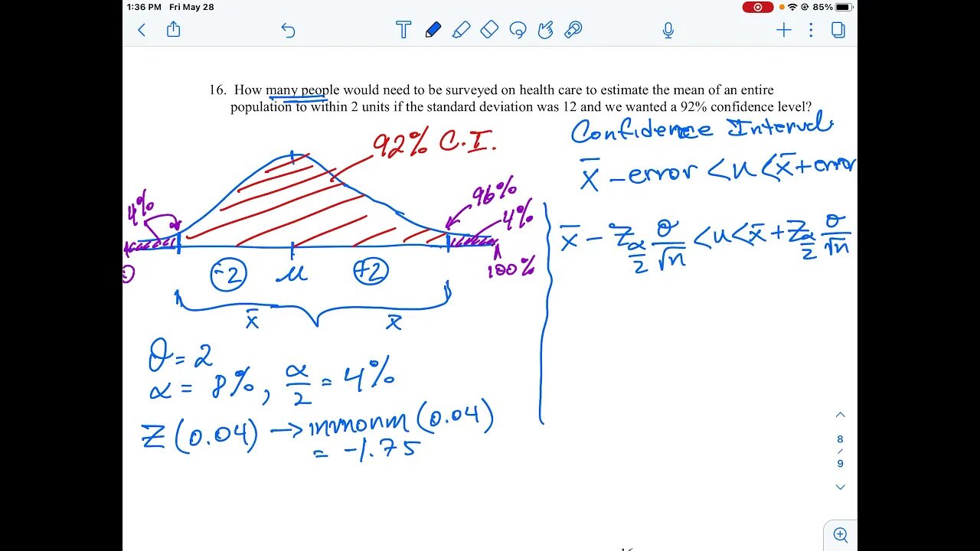Open the zoom/magnifier writing tool

573,30
